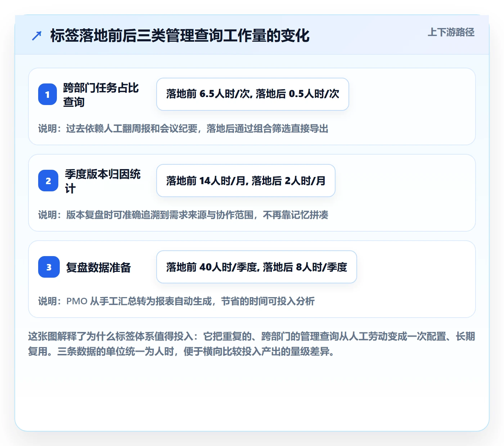Click the 落地前 40人时/季度 value box
Viewport: 504px width, 446px height.
(257, 267)
